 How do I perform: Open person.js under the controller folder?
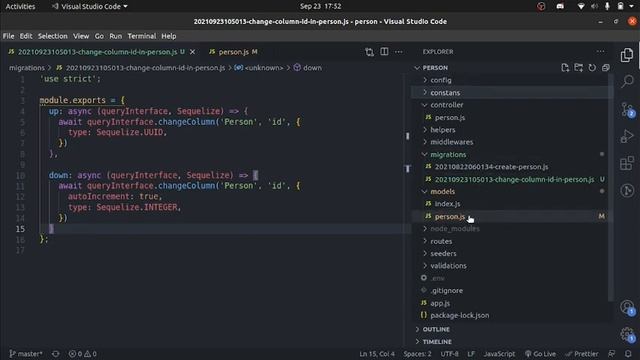coord(449,118)
